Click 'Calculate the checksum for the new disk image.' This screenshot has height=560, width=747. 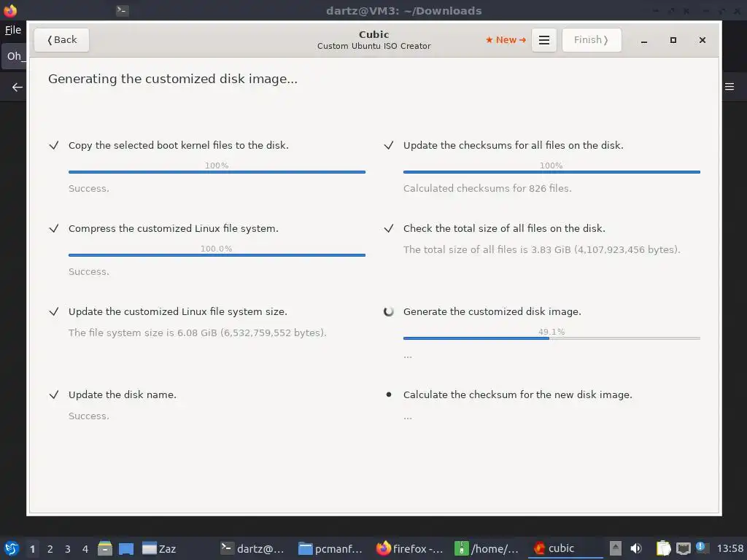coord(518,394)
